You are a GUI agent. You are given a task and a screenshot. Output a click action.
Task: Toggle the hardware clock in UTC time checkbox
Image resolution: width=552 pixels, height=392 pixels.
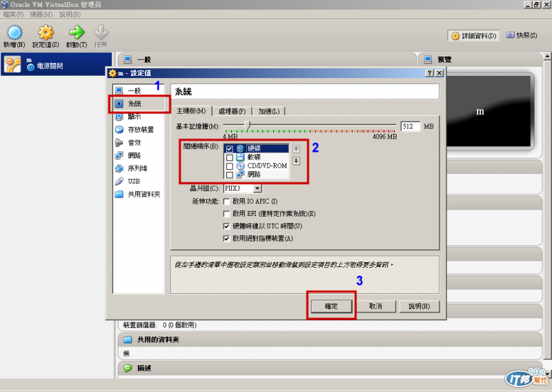227,226
